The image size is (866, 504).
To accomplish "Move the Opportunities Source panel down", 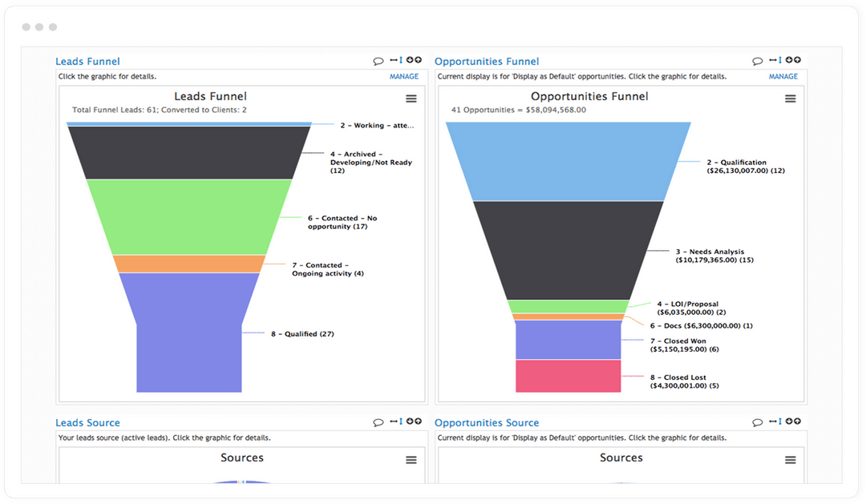I will [789, 421].
